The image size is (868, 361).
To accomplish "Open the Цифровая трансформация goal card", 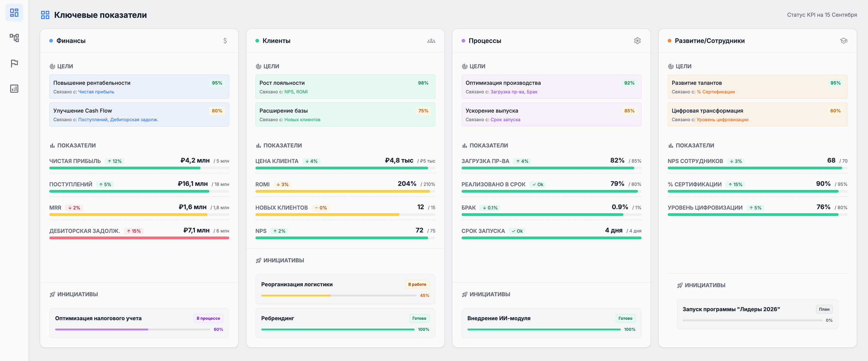I will (757, 115).
